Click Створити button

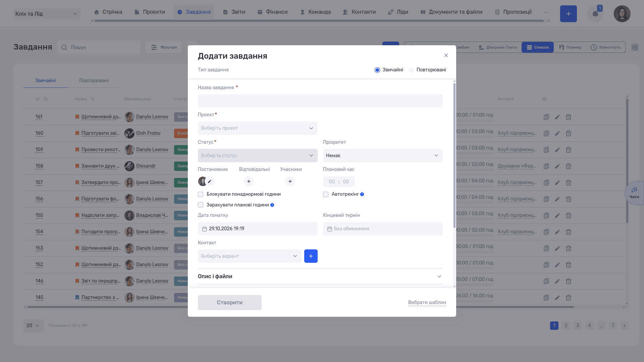[230, 302]
